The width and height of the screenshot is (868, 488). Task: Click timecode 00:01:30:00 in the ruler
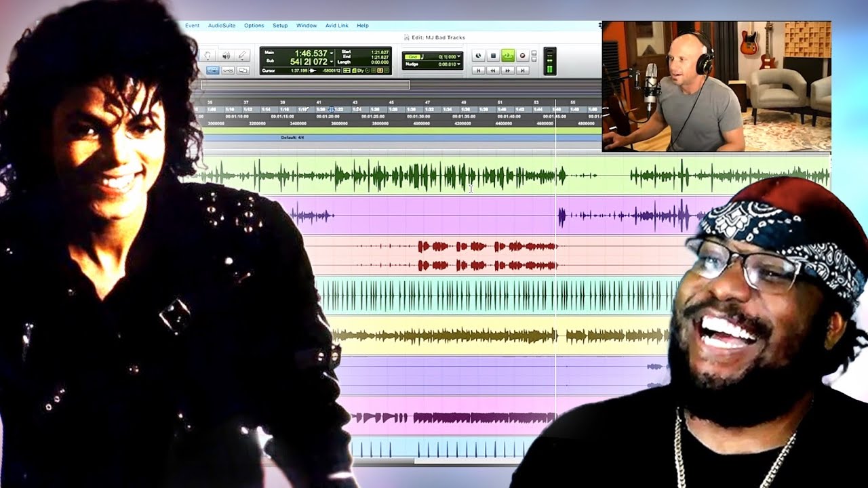[x=418, y=117]
